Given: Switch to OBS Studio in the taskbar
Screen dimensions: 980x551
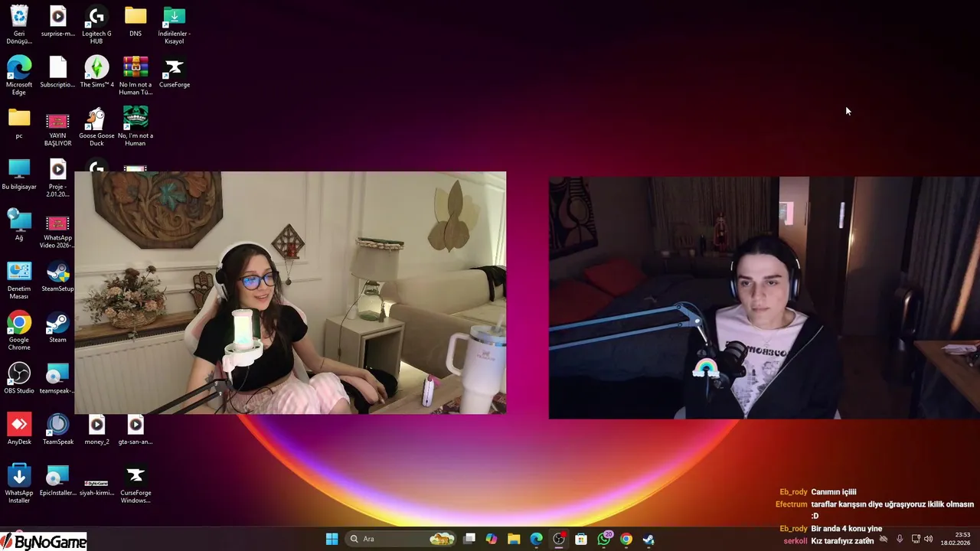Looking at the screenshot, I should [x=559, y=539].
